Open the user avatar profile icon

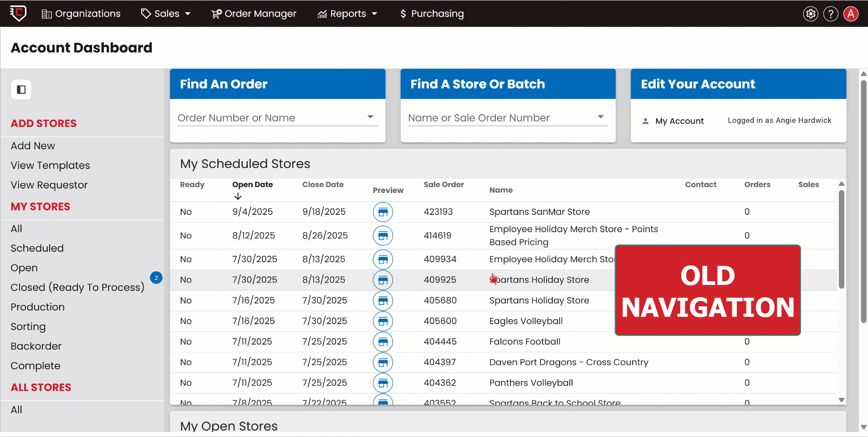click(x=851, y=14)
